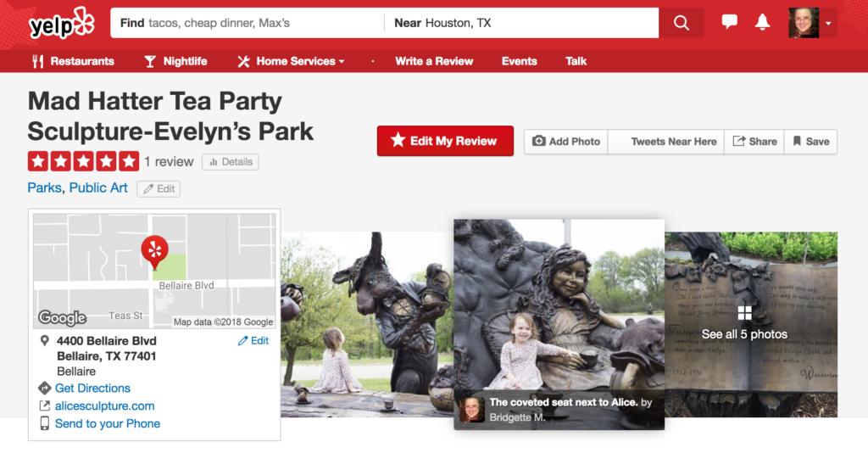
Task: Open the Mad Hatter rabbit sculpture photo
Action: [x=367, y=324]
